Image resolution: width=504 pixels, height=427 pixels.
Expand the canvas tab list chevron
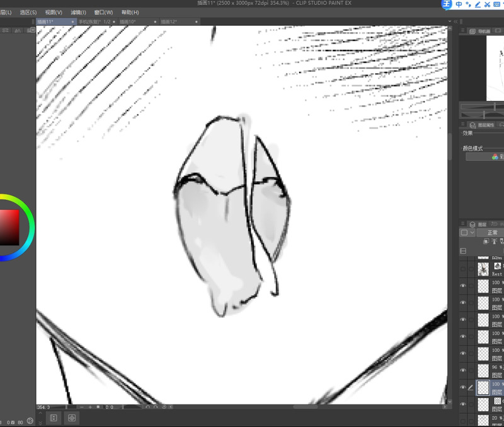coord(450,21)
